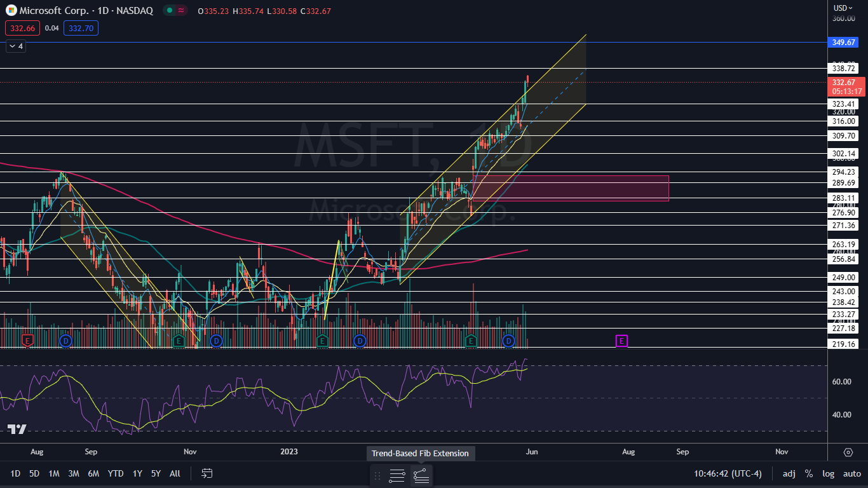Click the 263.19 price level label
868x488 pixels.
844,244
